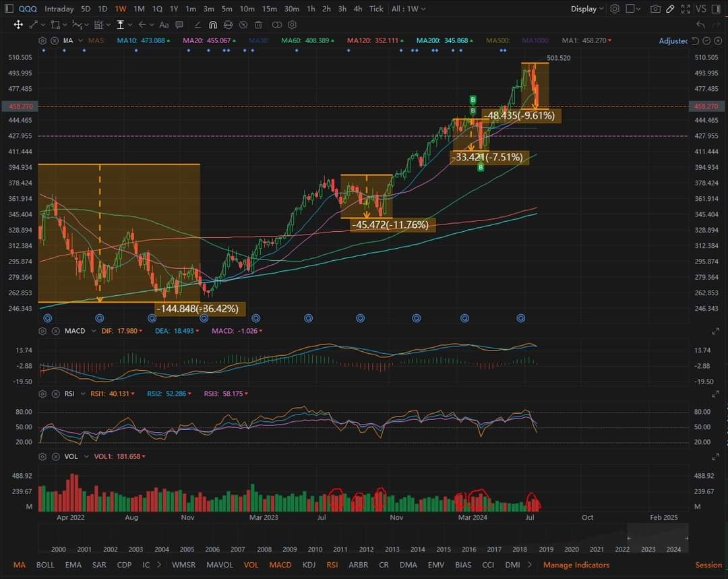Take a chart snapshot with camera icon
The width and height of the screenshot is (728, 579).
click(655, 9)
